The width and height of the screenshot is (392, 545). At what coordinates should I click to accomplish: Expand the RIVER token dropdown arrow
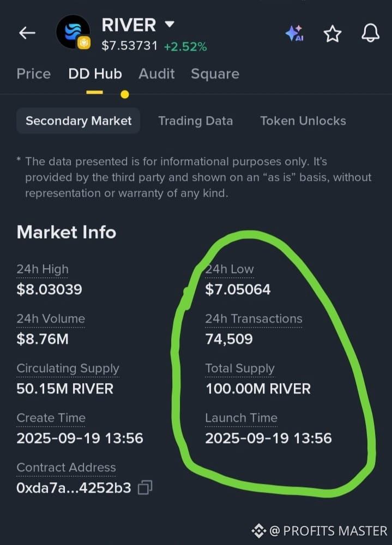[169, 24]
